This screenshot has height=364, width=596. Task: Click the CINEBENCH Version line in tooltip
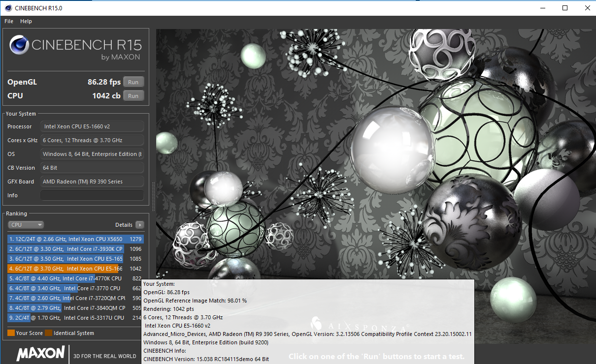[206, 359]
